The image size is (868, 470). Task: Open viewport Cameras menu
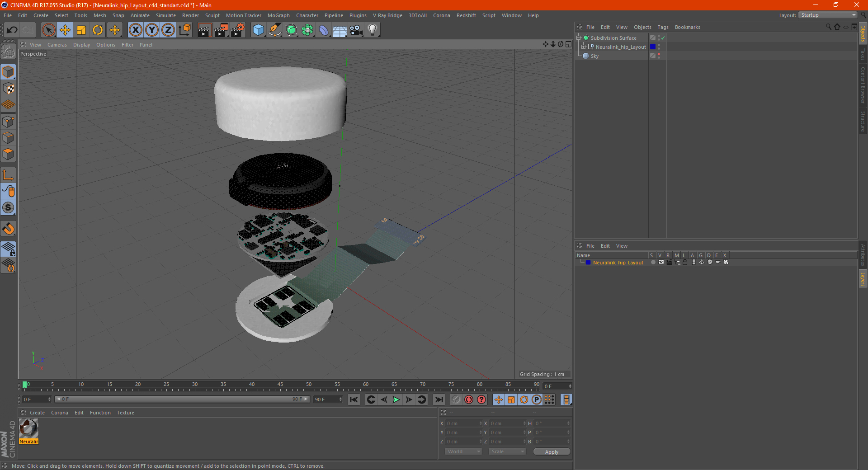pos(57,45)
